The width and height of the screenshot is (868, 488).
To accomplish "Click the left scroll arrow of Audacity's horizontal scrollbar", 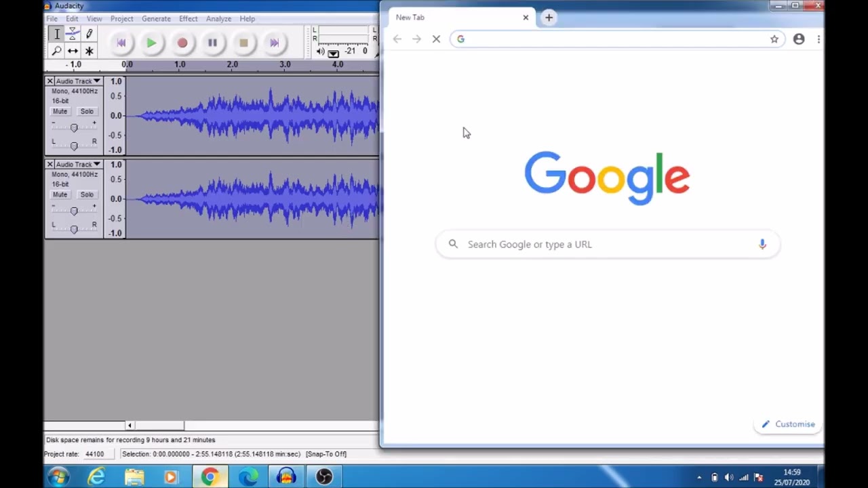I will pyautogui.click(x=130, y=426).
